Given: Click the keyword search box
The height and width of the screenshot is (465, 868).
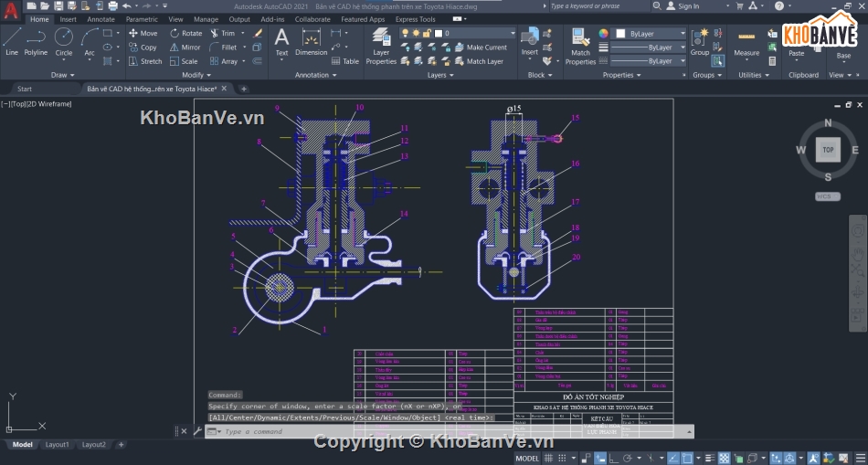Looking at the screenshot, I should point(600,6).
